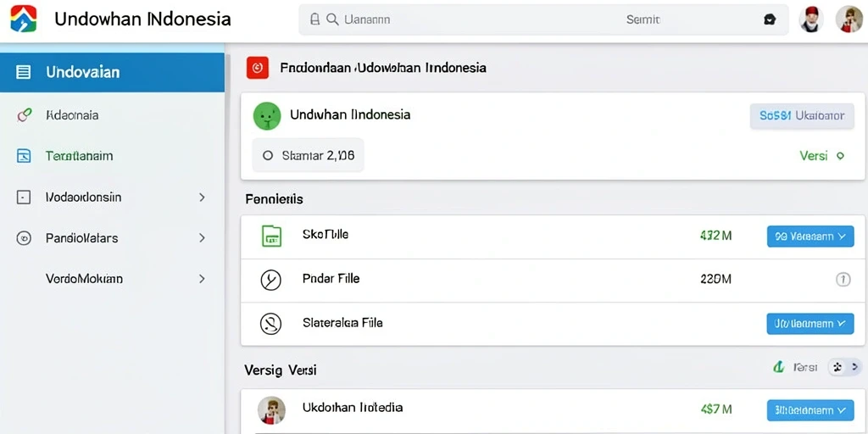Screen dimensions: 868x434
Task: Click the Versig Versi section heading
Action: pyautogui.click(x=280, y=370)
